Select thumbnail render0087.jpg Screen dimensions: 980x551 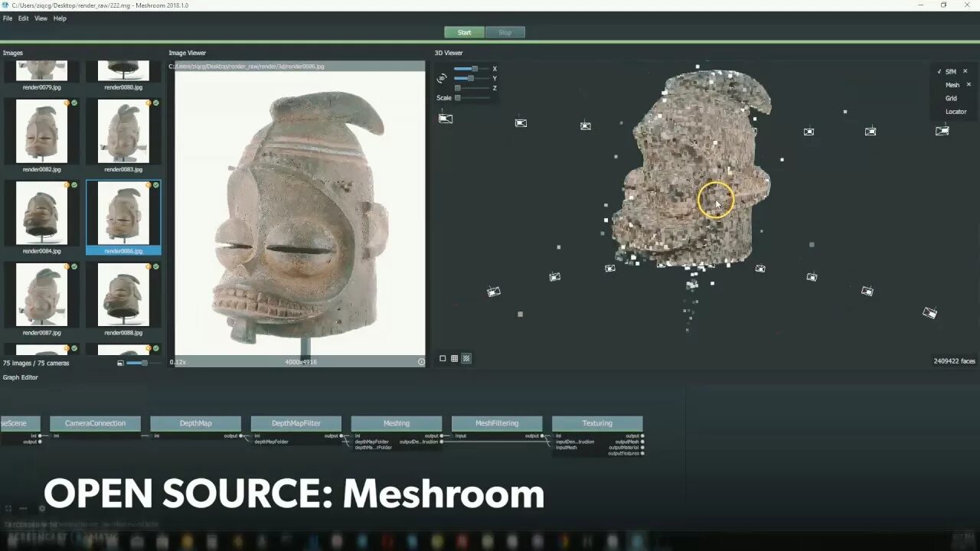(x=41, y=299)
